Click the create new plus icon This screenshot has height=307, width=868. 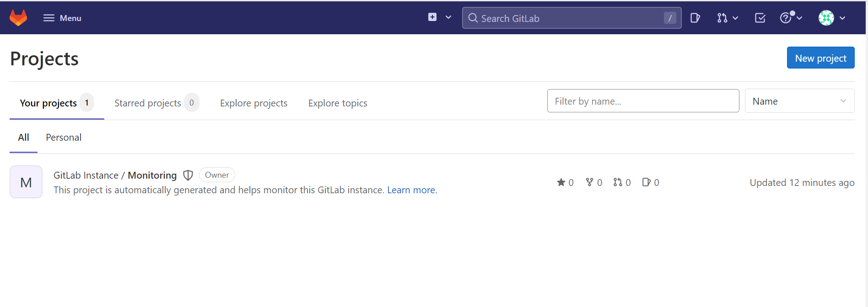432,17
